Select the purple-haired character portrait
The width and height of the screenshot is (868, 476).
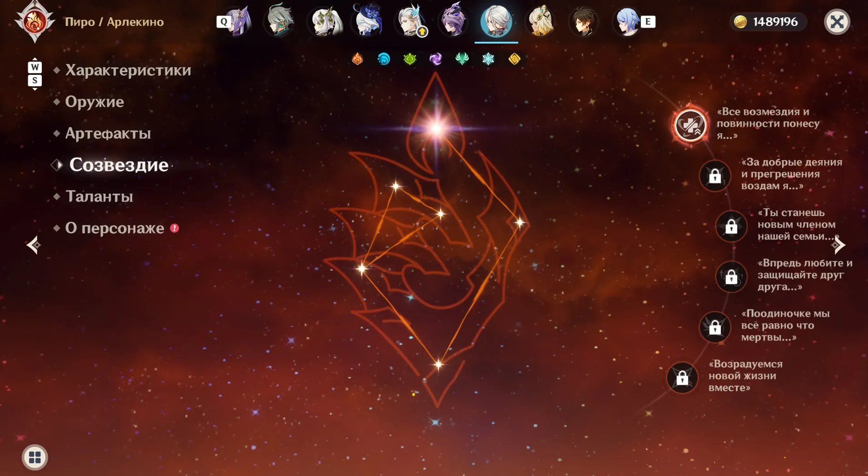pos(453,21)
